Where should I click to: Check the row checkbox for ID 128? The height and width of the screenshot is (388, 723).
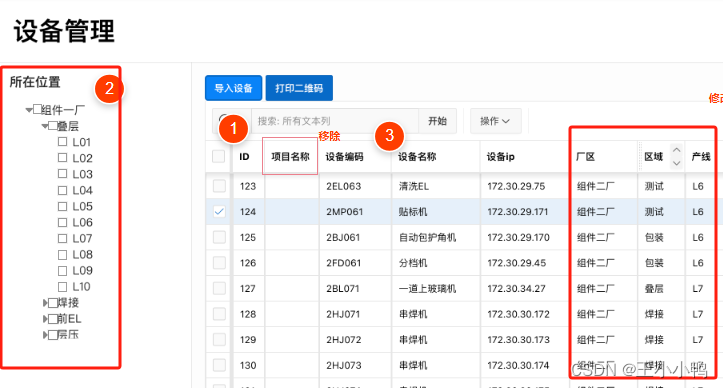(x=219, y=314)
